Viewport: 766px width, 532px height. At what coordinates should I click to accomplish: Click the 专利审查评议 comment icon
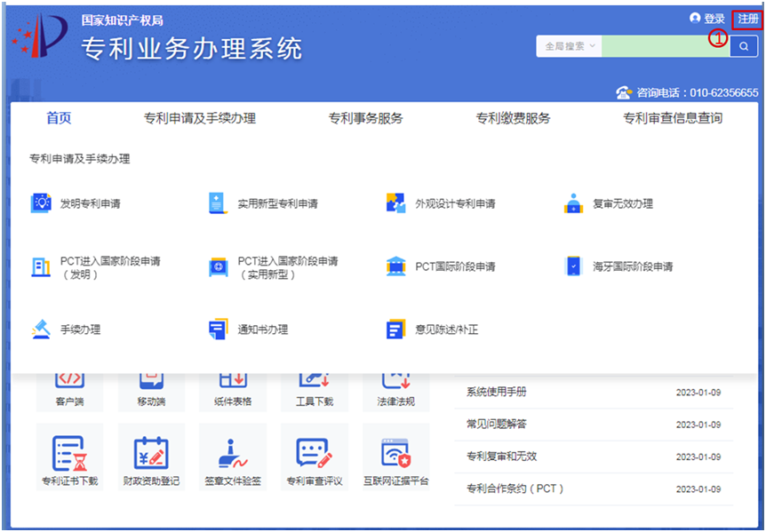click(x=314, y=454)
